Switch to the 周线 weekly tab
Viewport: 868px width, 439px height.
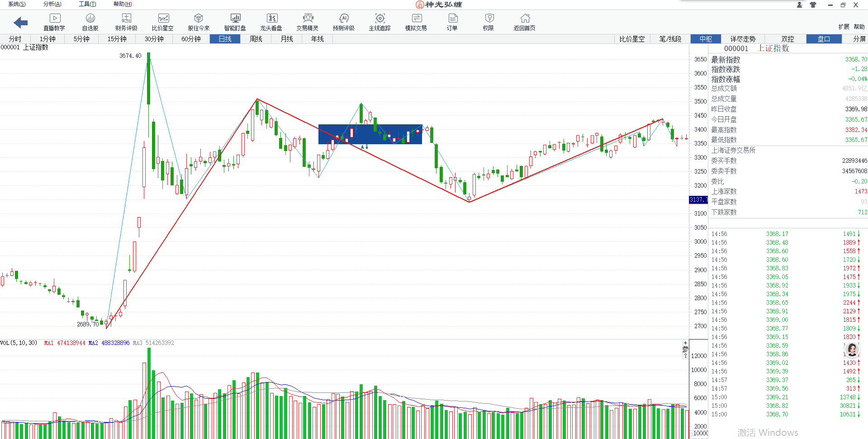point(256,39)
